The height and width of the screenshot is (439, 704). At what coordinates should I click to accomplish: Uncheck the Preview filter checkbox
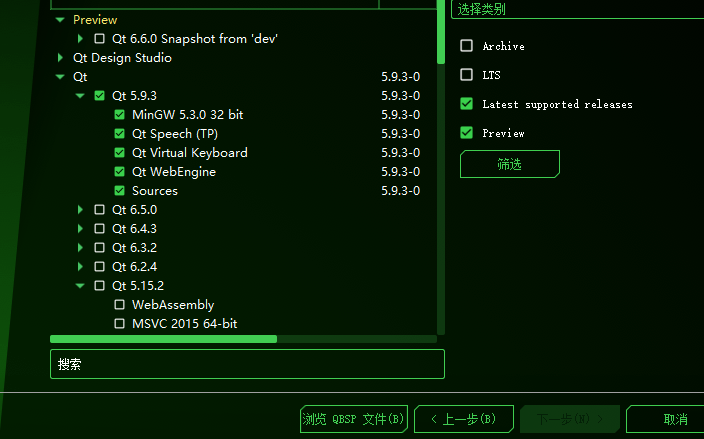click(x=466, y=133)
